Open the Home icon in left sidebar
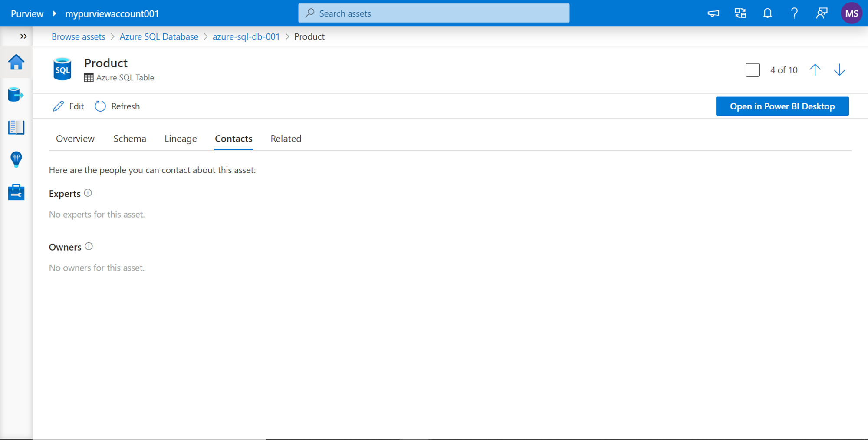868x440 pixels. click(x=16, y=63)
